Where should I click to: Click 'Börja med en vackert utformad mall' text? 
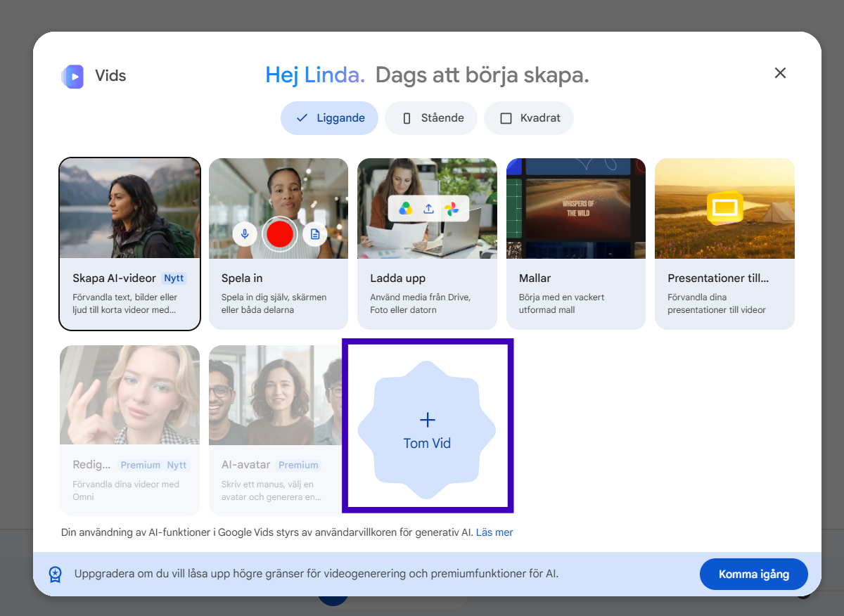click(562, 303)
